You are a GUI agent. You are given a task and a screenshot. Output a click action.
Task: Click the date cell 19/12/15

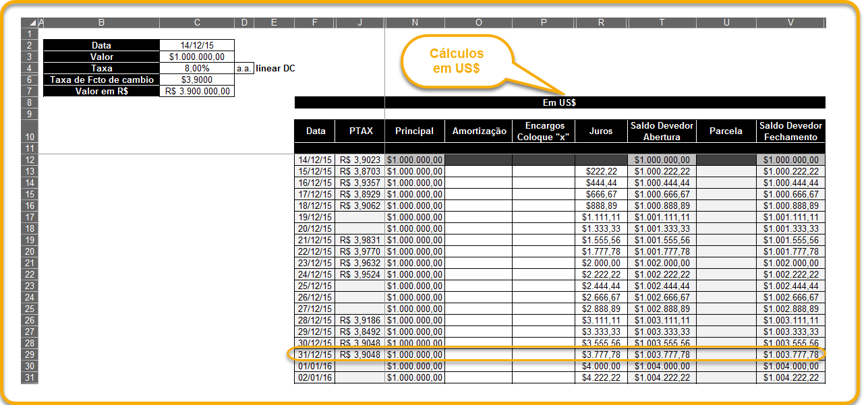(x=315, y=217)
